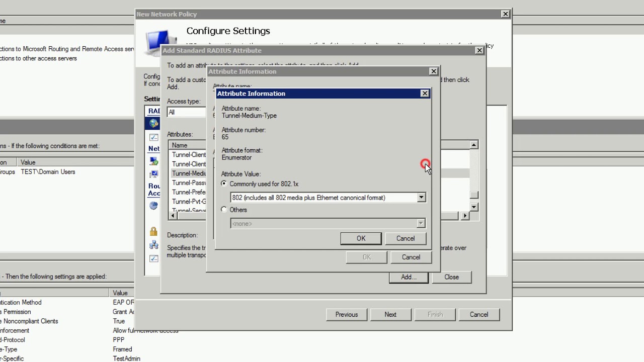Select the padlock Encryption icon in Settings

click(153, 231)
